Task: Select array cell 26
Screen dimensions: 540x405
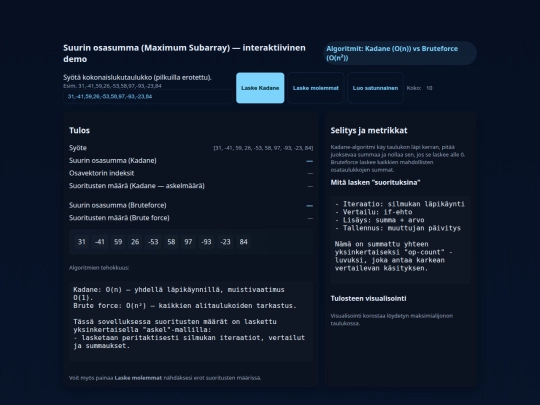Action: [135, 242]
